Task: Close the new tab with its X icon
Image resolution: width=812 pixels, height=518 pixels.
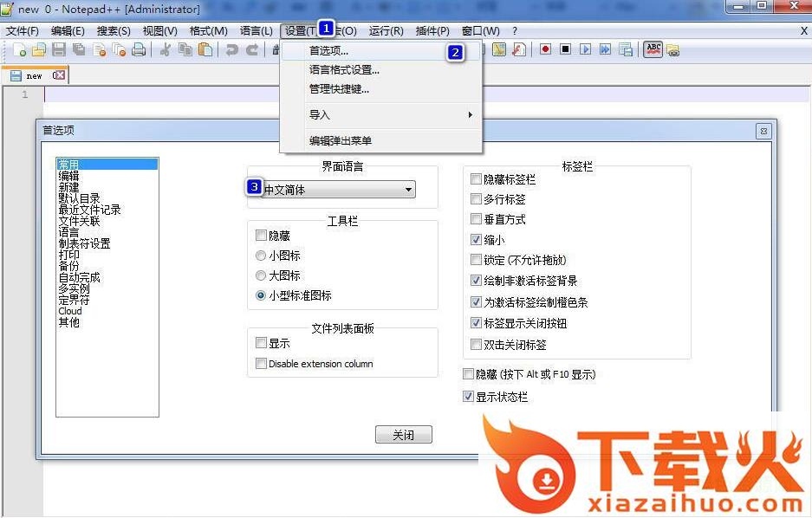Action: point(59,75)
